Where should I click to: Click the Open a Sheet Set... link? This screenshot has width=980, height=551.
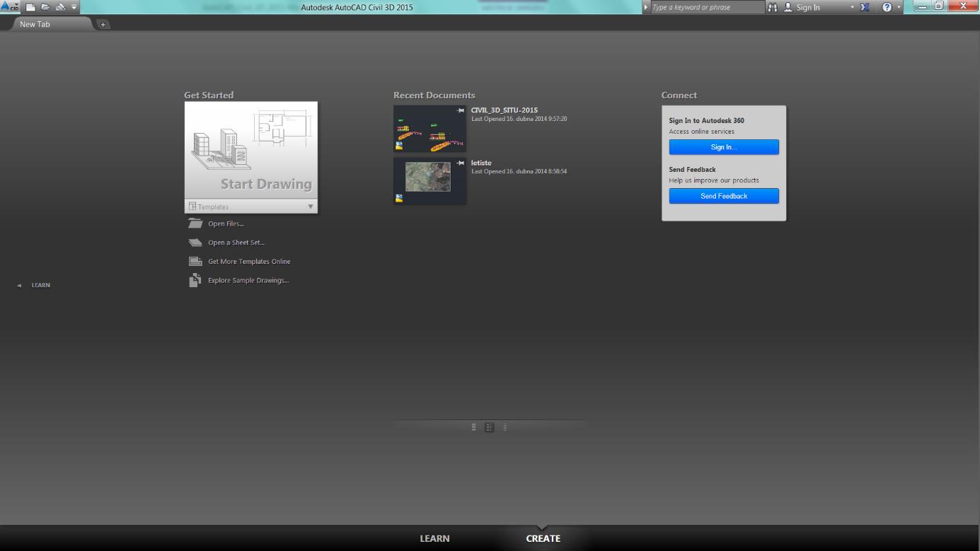[236, 243]
